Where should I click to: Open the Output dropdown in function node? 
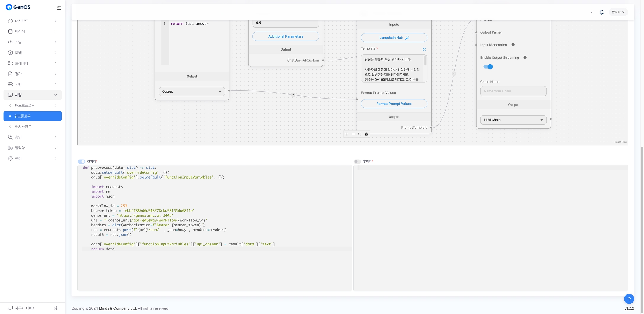[192, 92]
